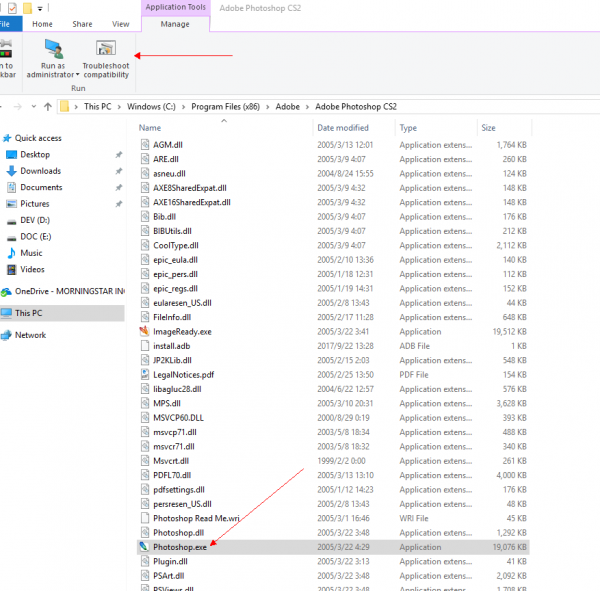Click the CoolType.dll file icon
The width and height of the screenshot is (600, 591).
145,245
